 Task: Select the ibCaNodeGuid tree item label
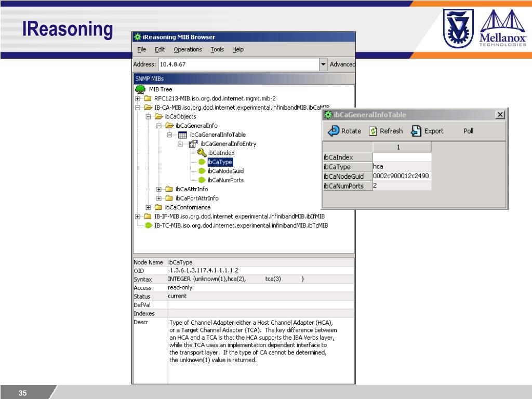[225, 171]
